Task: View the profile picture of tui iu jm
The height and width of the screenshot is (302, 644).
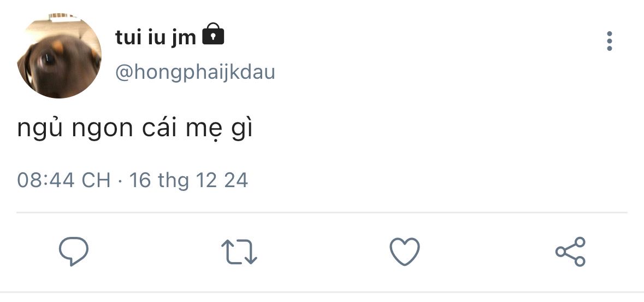Action: pyautogui.click(x=59, y=56)
